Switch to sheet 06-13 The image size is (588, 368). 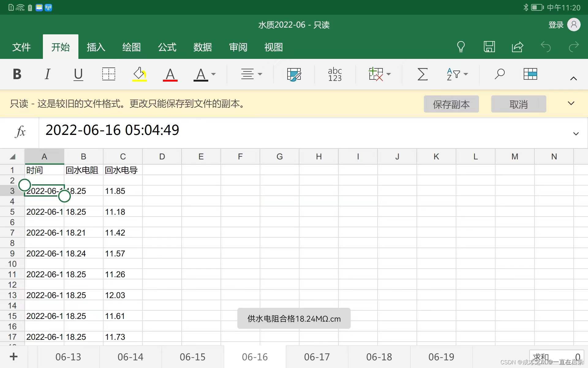68,357
